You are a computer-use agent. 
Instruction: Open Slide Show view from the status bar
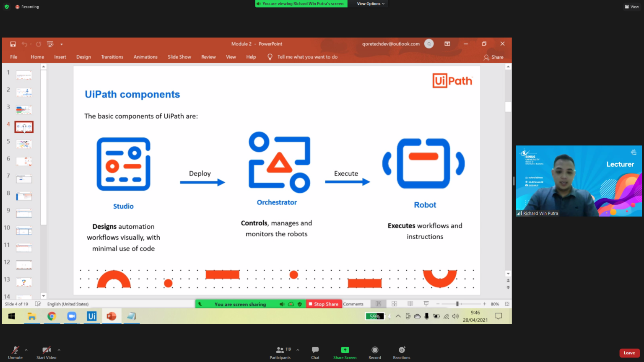click(x=426, y=303)
